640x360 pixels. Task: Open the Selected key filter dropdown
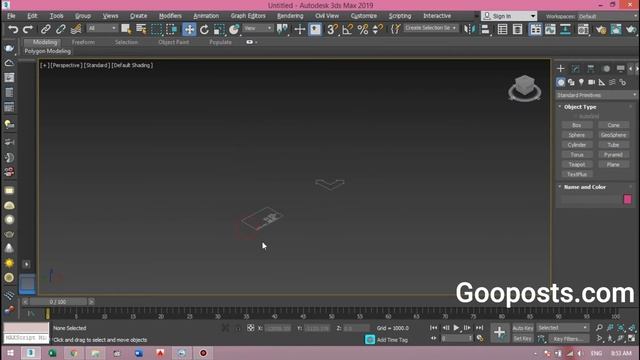point(562,328)
